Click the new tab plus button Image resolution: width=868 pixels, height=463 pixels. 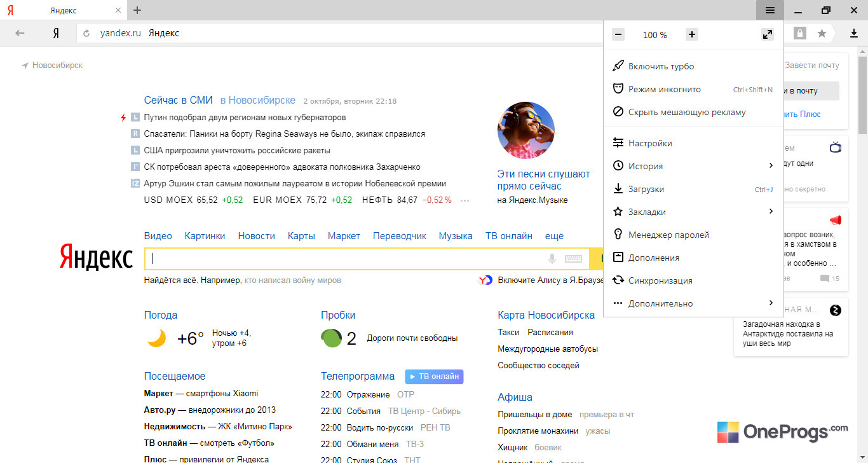click(137, 10)
